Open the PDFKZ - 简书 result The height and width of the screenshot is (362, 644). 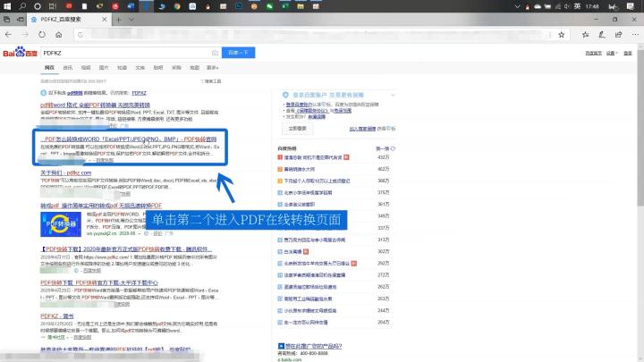point(57,316)
